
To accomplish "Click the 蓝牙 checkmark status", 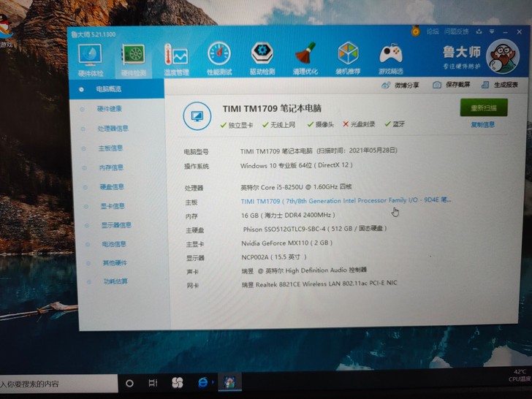I will [395, 123].
